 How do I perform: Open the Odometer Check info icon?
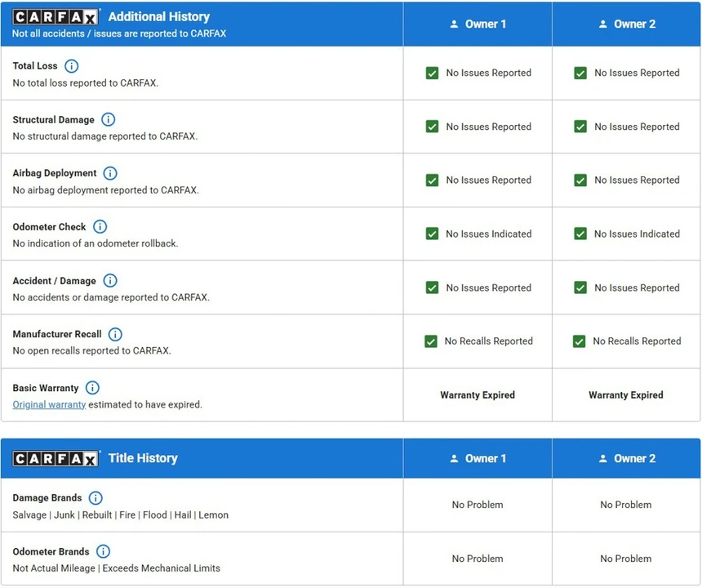click(100, 226)
